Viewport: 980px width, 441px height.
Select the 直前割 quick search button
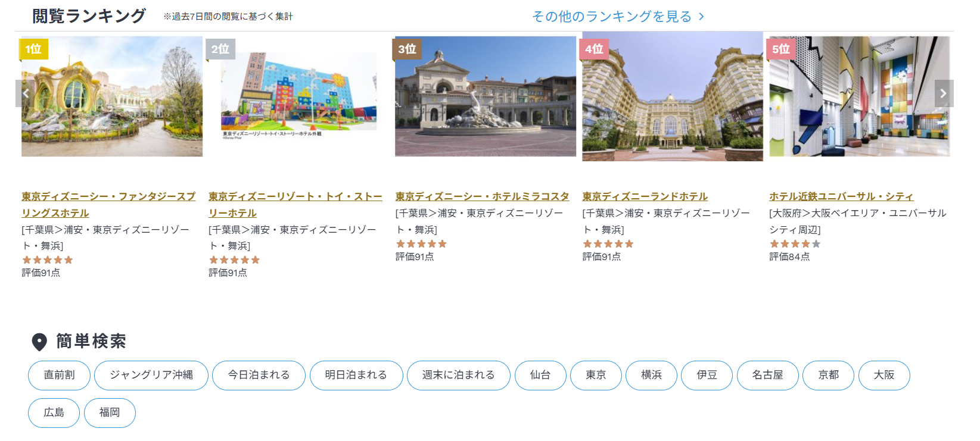60,375
